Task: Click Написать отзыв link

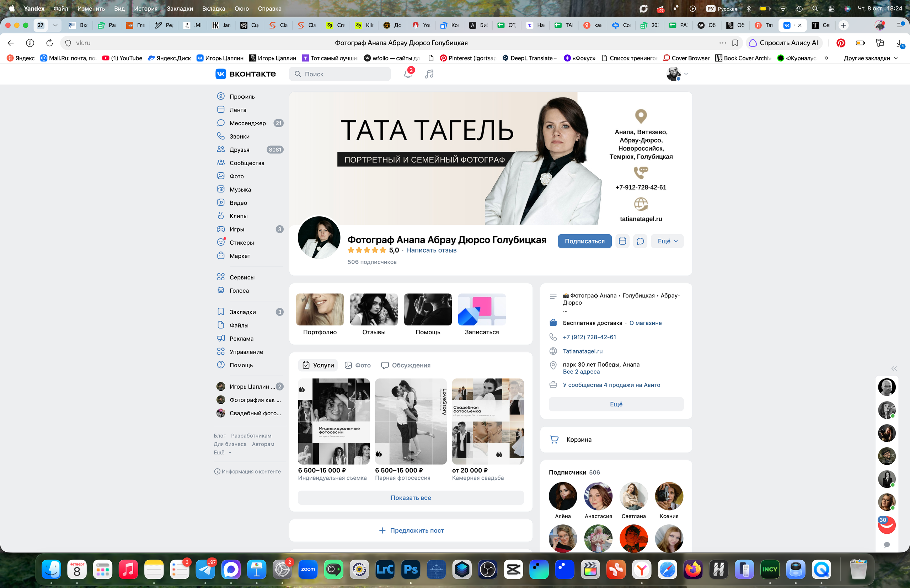Action: tap(431, 250)
